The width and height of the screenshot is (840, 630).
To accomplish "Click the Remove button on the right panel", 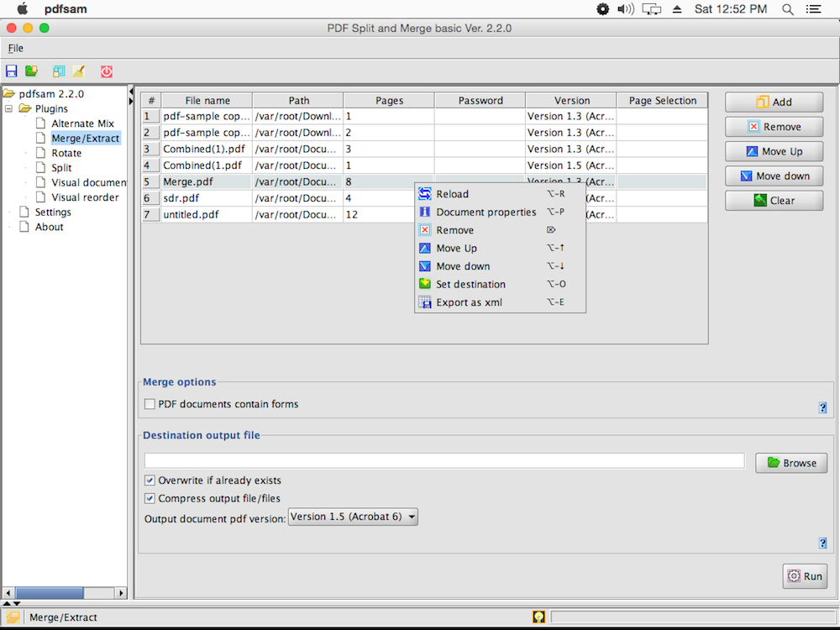I will (x=774, y=127).
